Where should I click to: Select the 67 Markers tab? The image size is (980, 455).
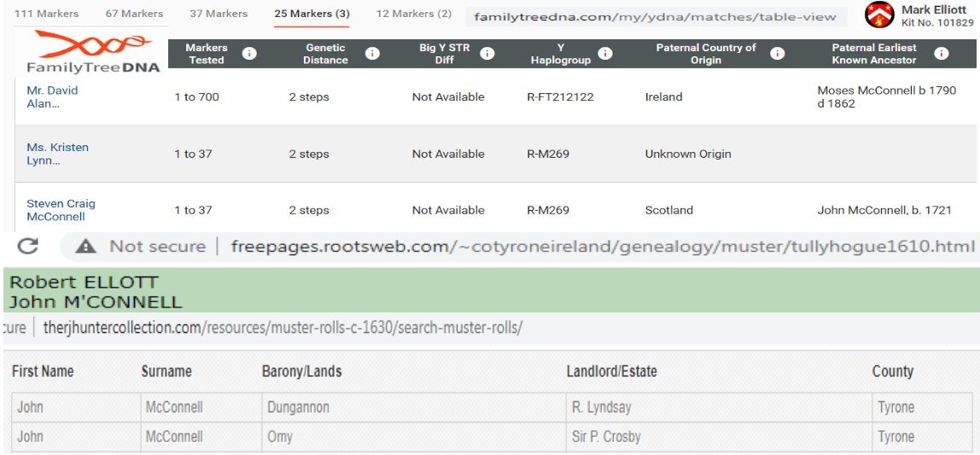point(134,14)
